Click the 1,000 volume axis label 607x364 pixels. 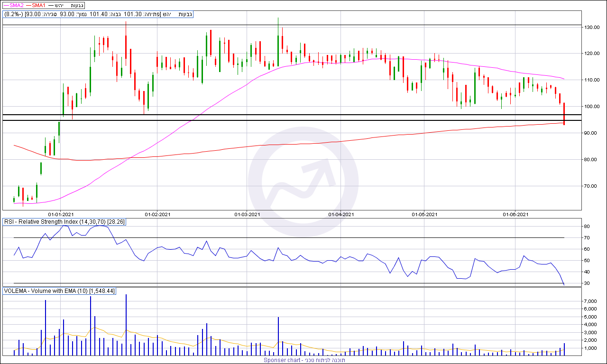589,348
